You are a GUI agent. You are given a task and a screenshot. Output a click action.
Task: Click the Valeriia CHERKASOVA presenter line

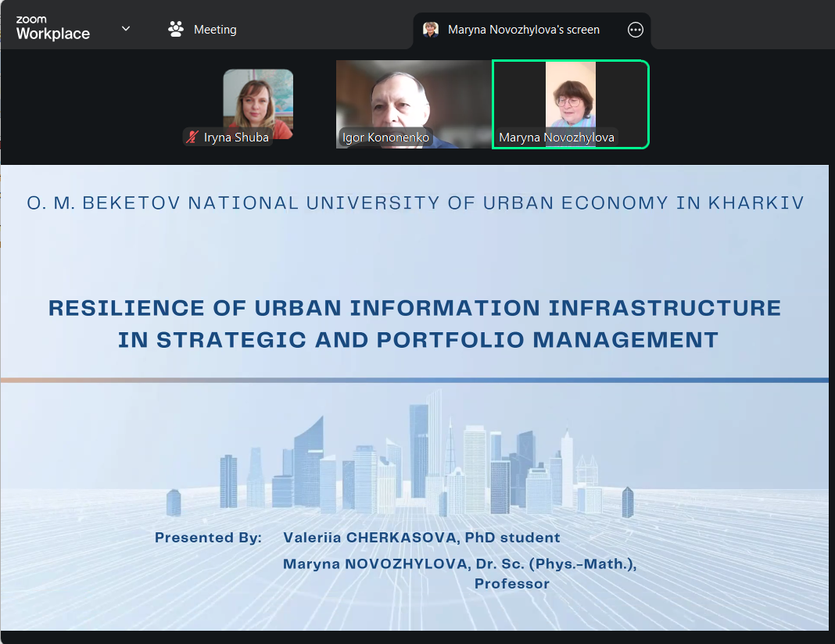(x=421, y=538)
